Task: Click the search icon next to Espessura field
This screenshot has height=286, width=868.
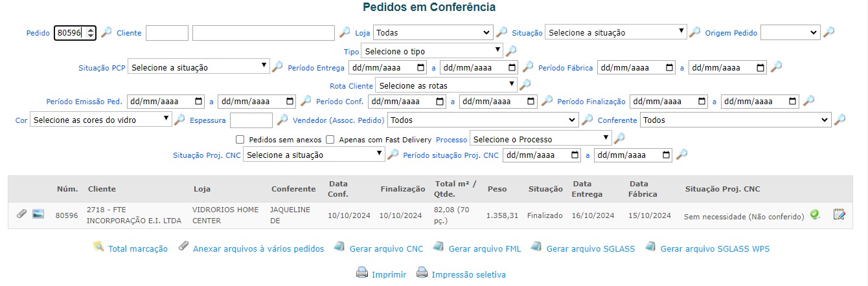Action: click(282, 120)
